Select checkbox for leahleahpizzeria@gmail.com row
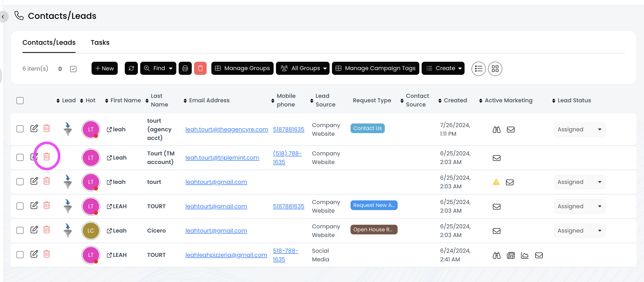The height and width of the screenshot is (282, 644). coord(20,255)
